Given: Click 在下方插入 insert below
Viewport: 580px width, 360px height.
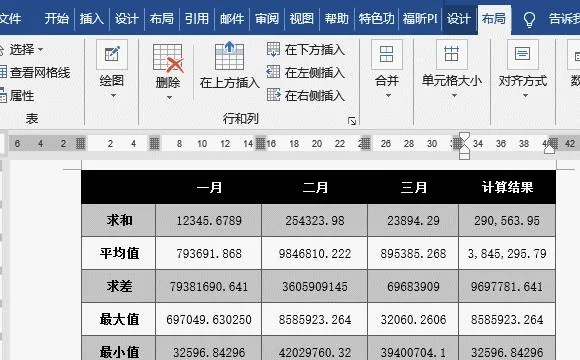Looking at the screenshot, I should click(x=306, y=49).
